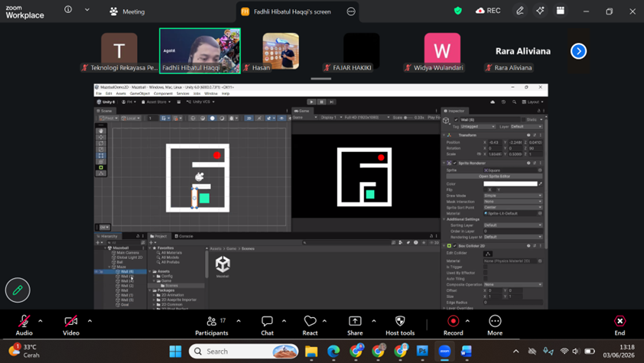Open the Unity VCS dropdown
This screenshot has width=644, height=363.
(200, 102)
